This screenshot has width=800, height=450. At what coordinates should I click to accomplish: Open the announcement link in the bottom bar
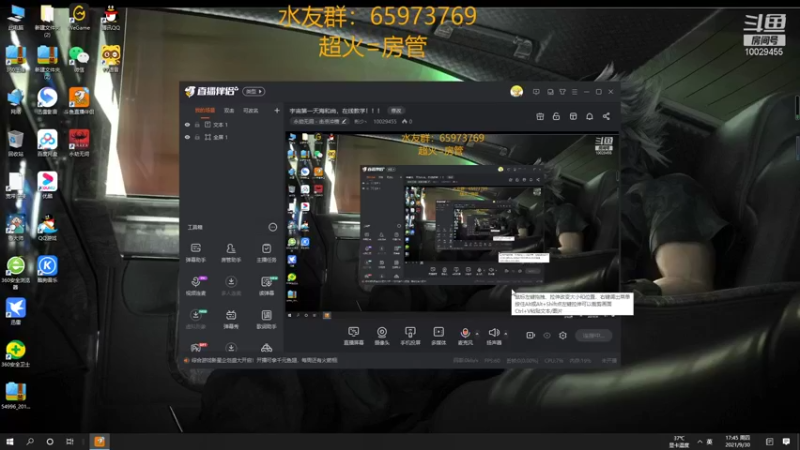coord(264,360)
